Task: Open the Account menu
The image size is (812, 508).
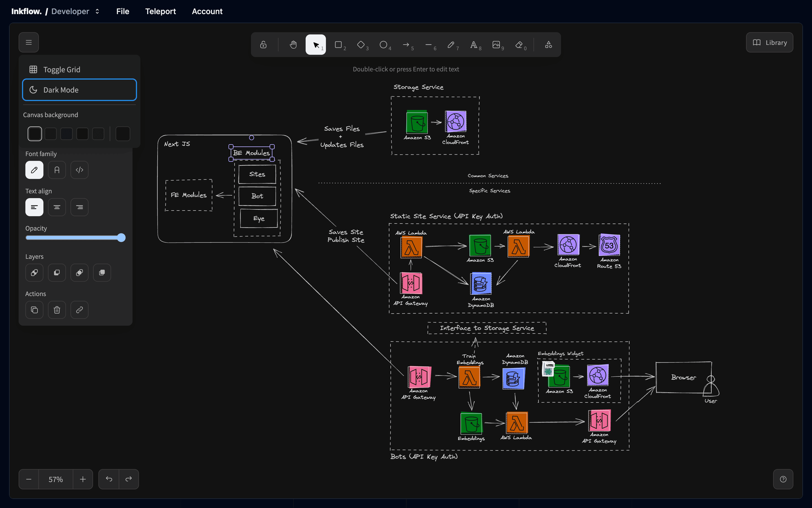Action: [x=207, y=11]
